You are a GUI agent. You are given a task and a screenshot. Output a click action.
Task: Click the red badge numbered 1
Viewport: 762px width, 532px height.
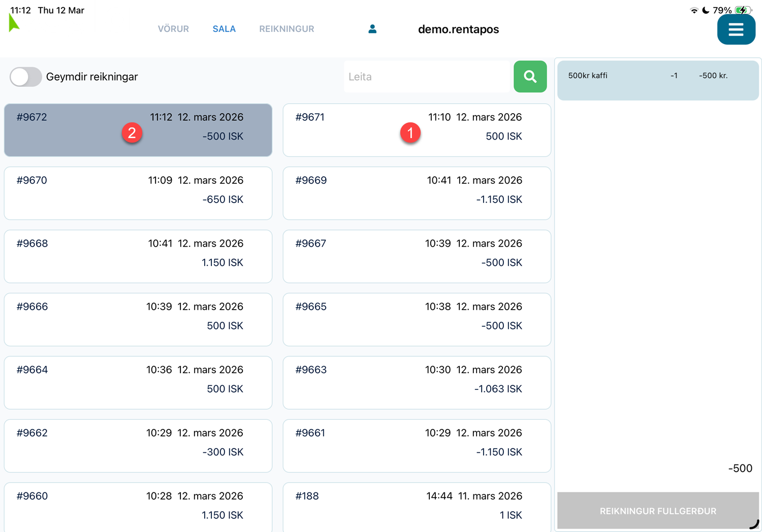[410, 133]
